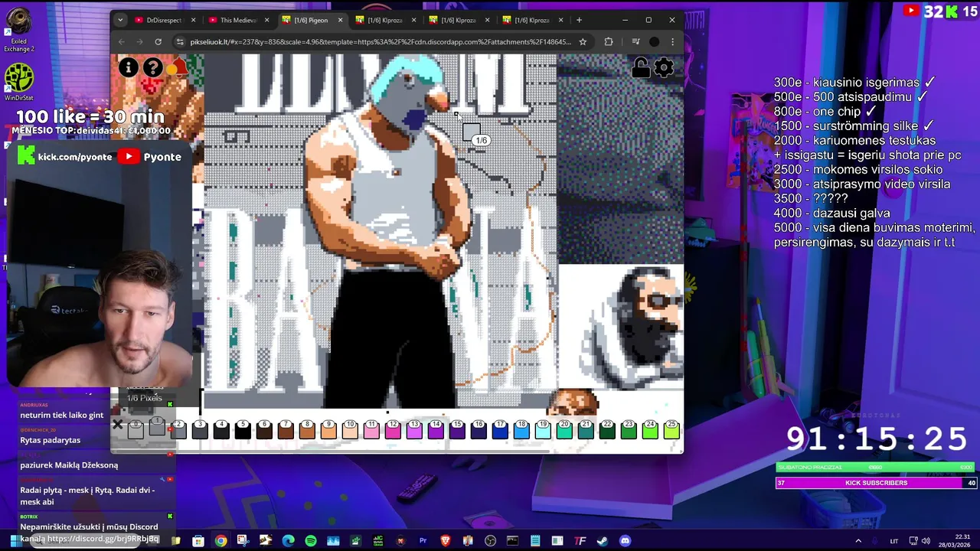Open Steam from the taskbar
The width and height of the screenshot is (980, 551).
click(x=603, y=541)
